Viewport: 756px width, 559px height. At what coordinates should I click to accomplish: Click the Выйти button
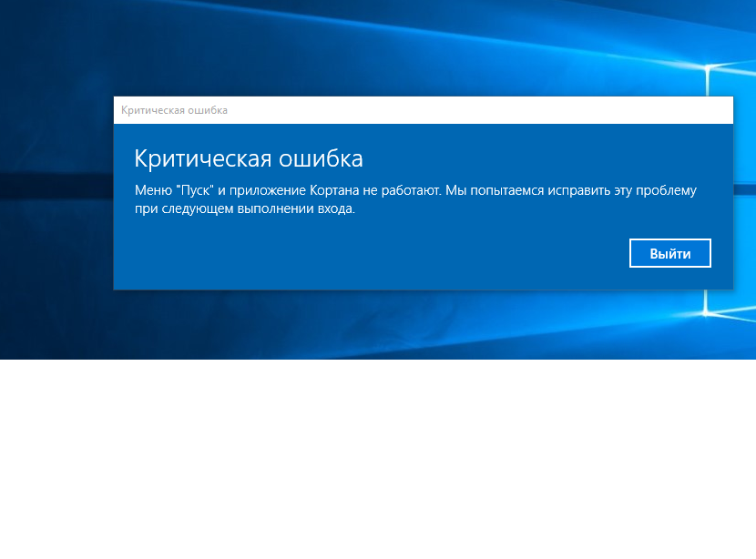(669, 253)
